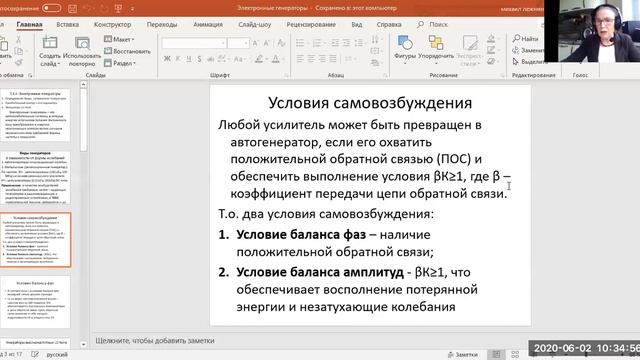The width and height of the screenshot is (640, 360).
Task: Click the text highlight color marker
Action: 260,59
